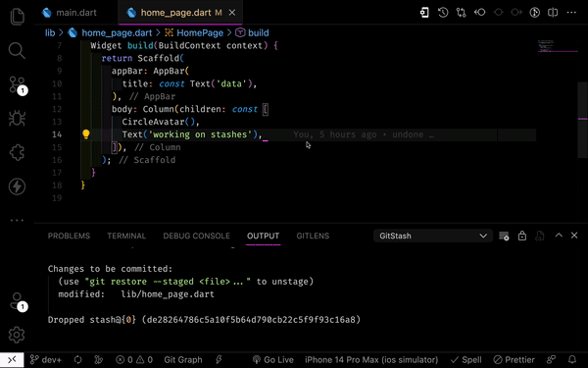The width and height of the screenshot is (588, 368).
Task: Toggle Spell checker in status bar
Action: [465, 360]
